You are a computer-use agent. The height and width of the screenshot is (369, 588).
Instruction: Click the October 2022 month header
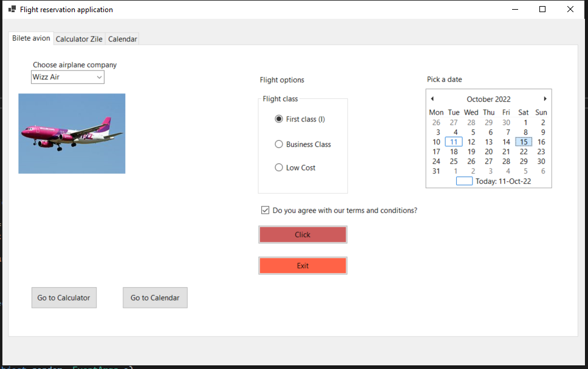[x=488, y=98]
